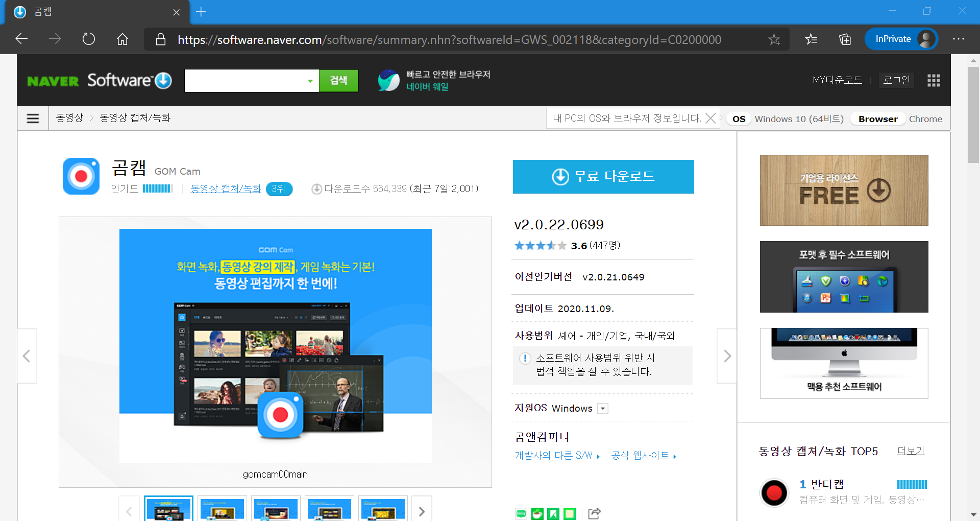Click the browser address bar URL
The height and width of the screenshot is (521, 980).
[x=449, y=39]
